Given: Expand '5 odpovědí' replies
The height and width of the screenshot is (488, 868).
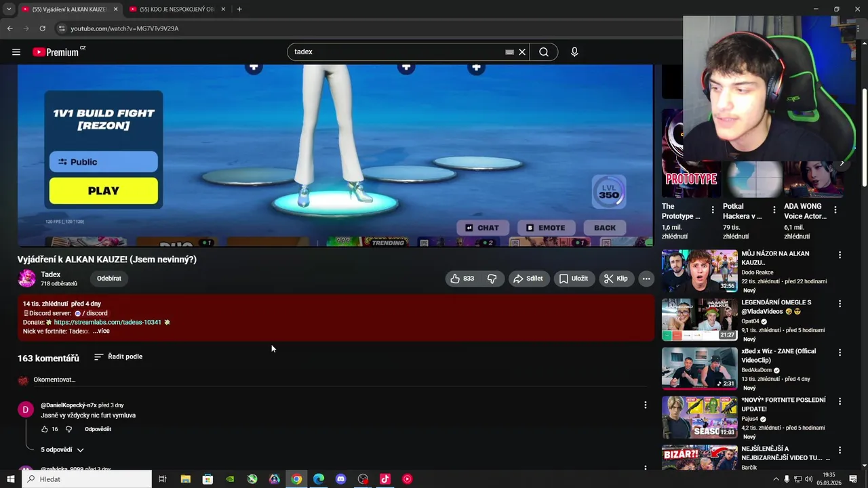Looking at the screenshot, I should click(62, 450).
